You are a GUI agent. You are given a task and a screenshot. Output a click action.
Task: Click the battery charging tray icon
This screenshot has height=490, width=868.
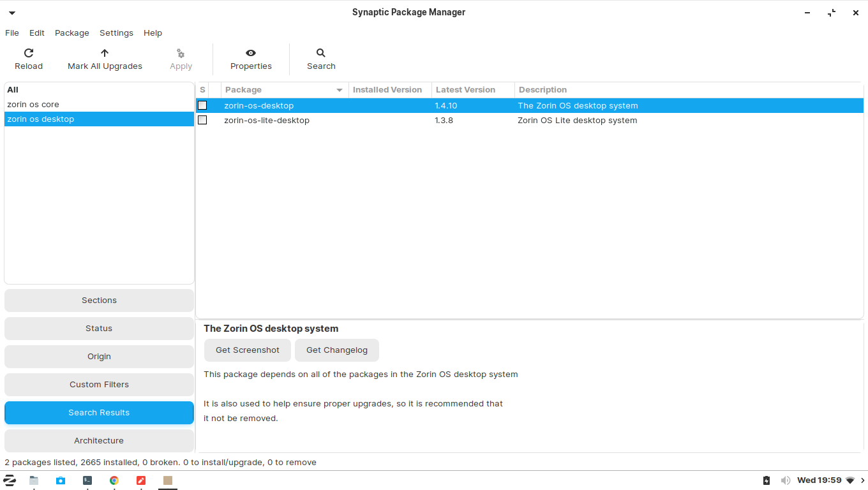pos(767,480)
